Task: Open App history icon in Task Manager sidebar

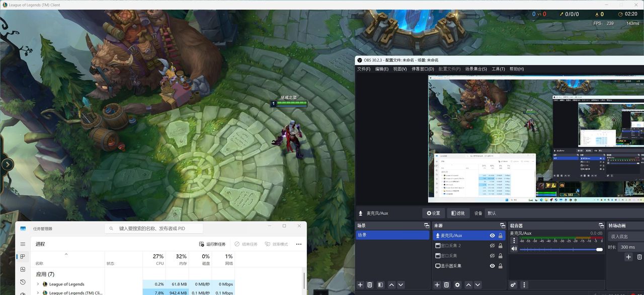Action: pos(23,282)
